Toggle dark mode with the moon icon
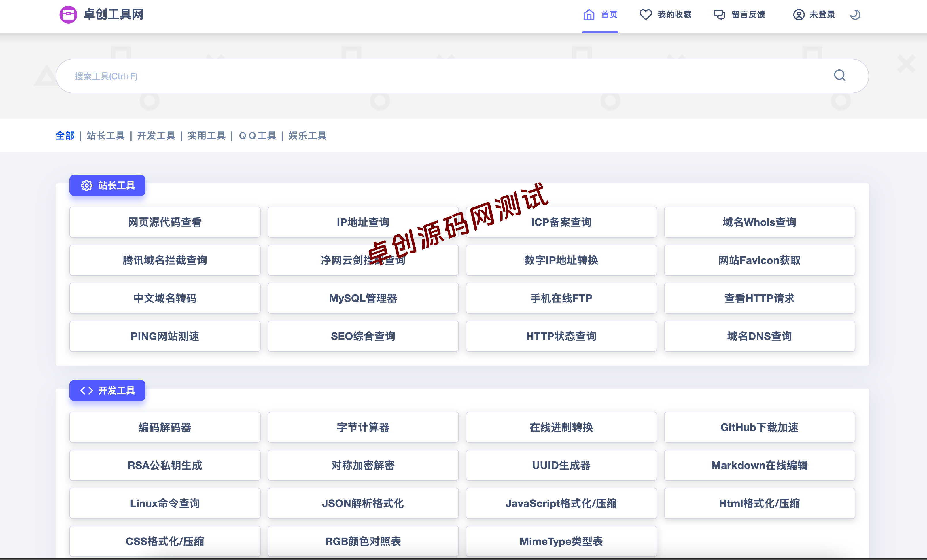Viewport: 927px width, 560px height. coord(855,15)
